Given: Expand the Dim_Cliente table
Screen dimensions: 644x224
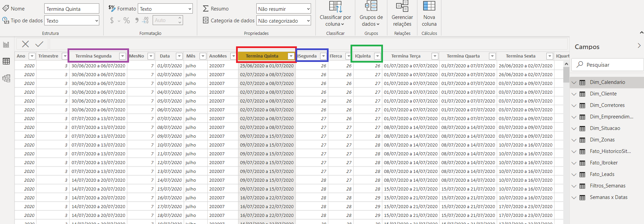Looking at the screenshot, I should pos(574,94).
